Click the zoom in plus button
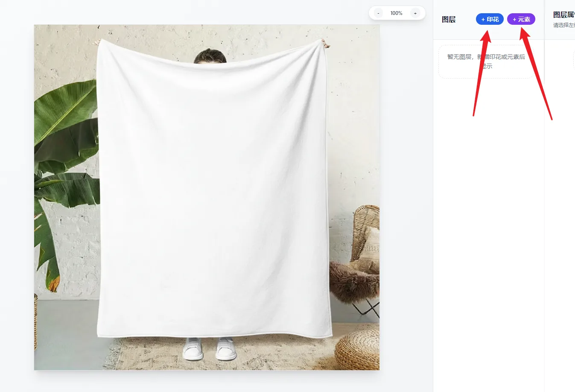This screenshot has height=392, width=575. (415, 13)
